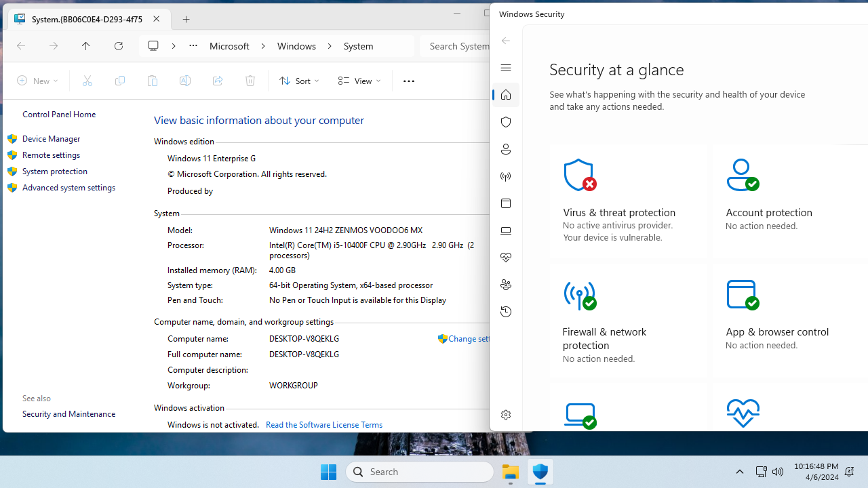The image size is (868, 488).
Task: Click the Copy icon in Explorer toolbar
Action: tap(120, 81)
